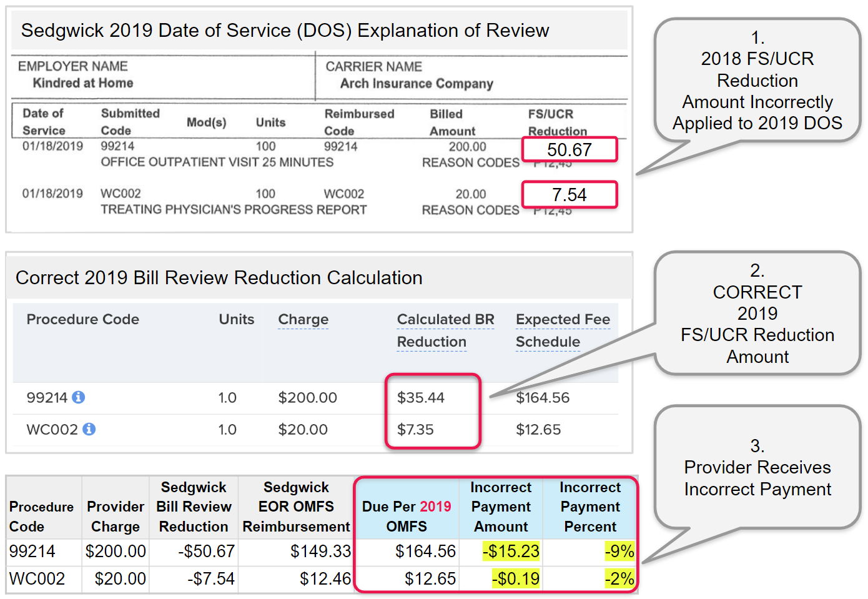Click the Arch Insurance Company carrier name

417,84
